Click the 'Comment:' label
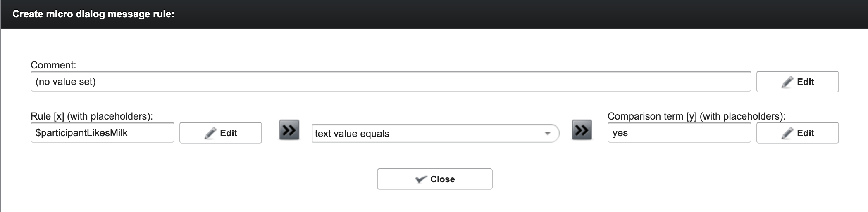 [x=53, y=65]
